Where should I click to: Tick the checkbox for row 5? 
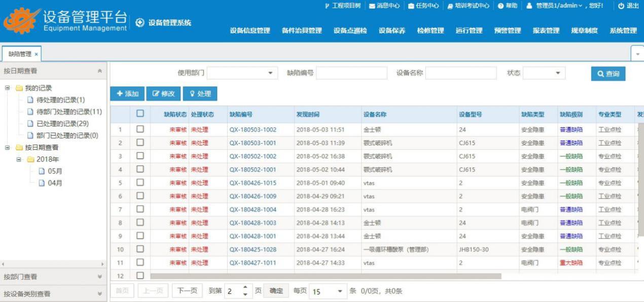coord(140,183)
